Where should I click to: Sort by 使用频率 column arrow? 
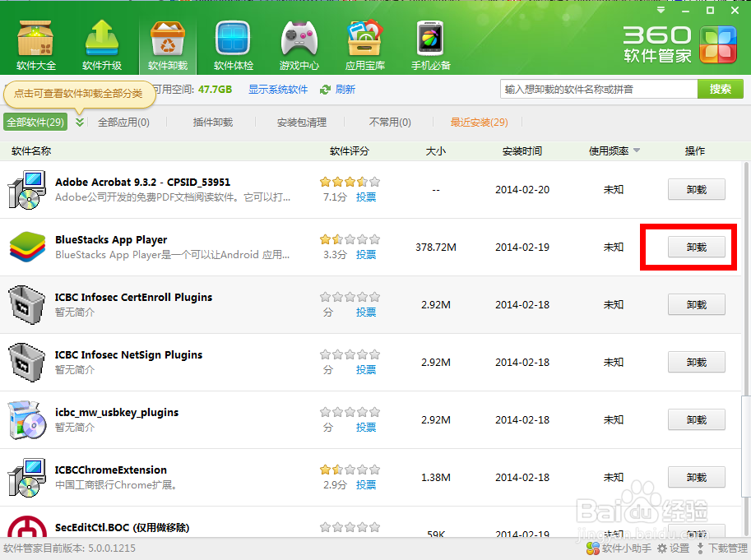[637, 150]
